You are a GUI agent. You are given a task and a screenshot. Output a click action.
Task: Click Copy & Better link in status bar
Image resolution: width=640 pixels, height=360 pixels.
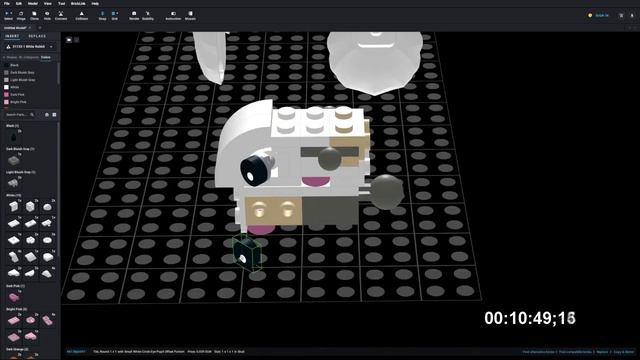624,351
